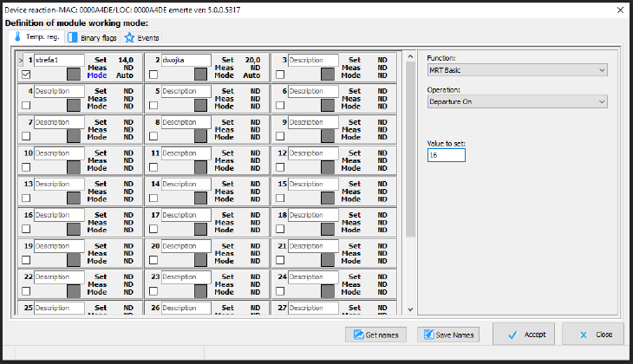
Task: Click the gray color square of zone 2
Action: 200,74
